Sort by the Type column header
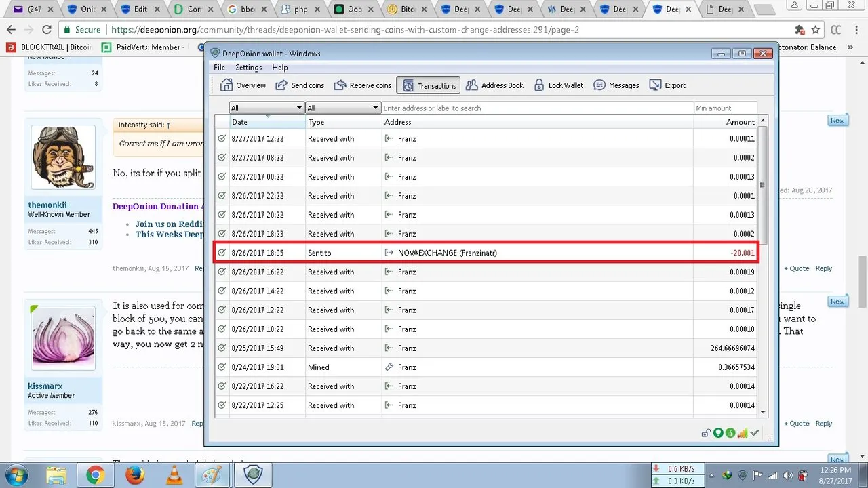 tap(343, 122)
